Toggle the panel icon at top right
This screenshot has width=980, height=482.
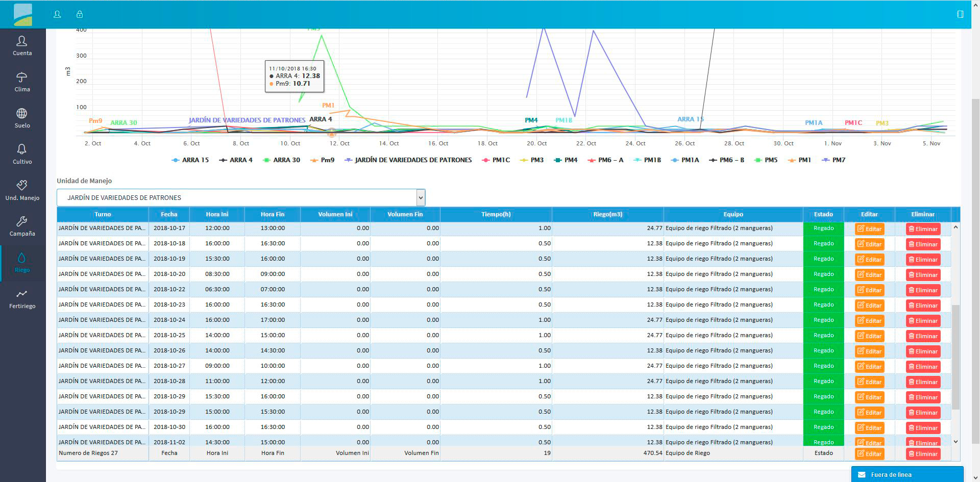(960, 14)
